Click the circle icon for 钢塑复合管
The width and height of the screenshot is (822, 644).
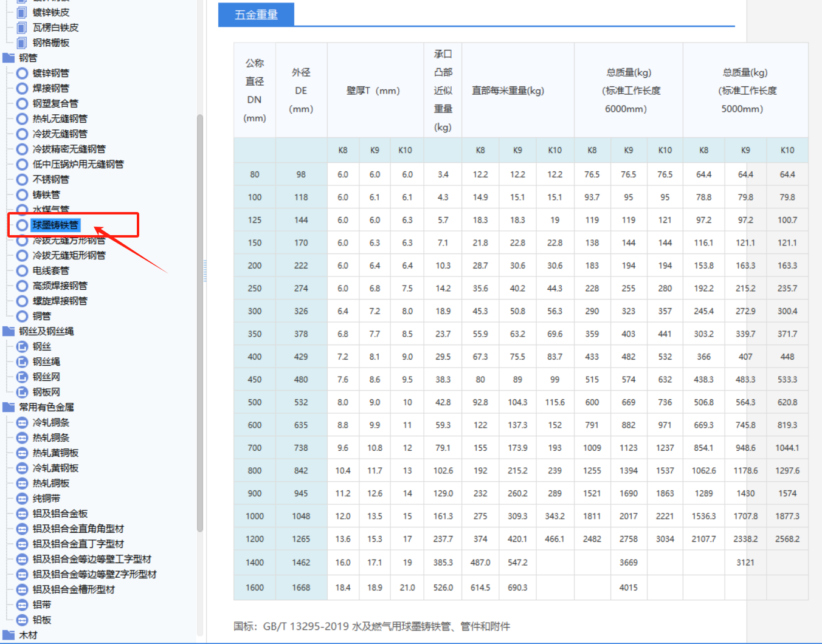click(22, 104)
